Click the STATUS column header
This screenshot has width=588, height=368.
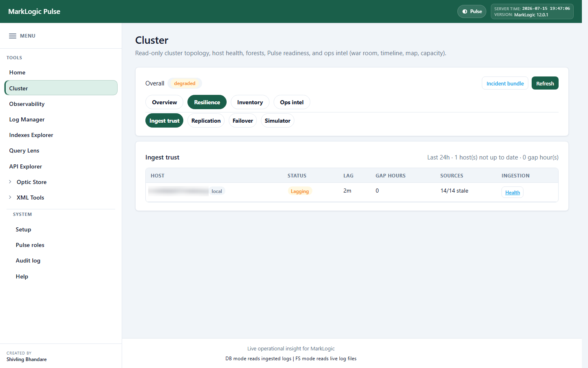[297, 176]
